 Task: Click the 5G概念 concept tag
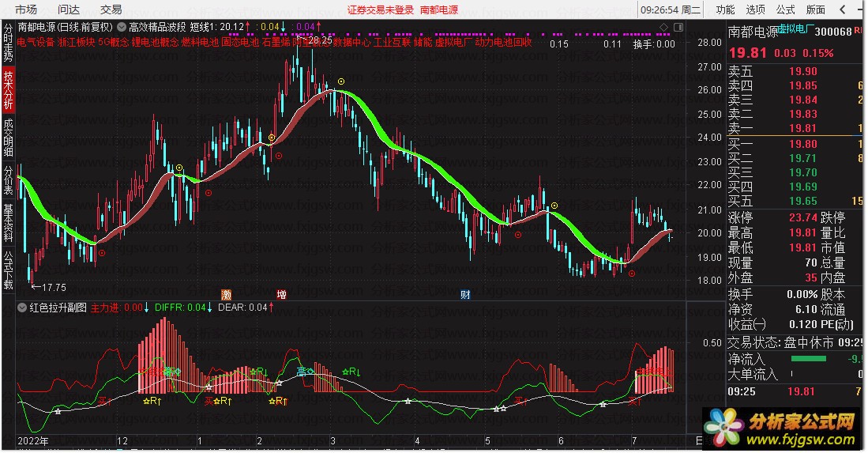coord(114,42)
